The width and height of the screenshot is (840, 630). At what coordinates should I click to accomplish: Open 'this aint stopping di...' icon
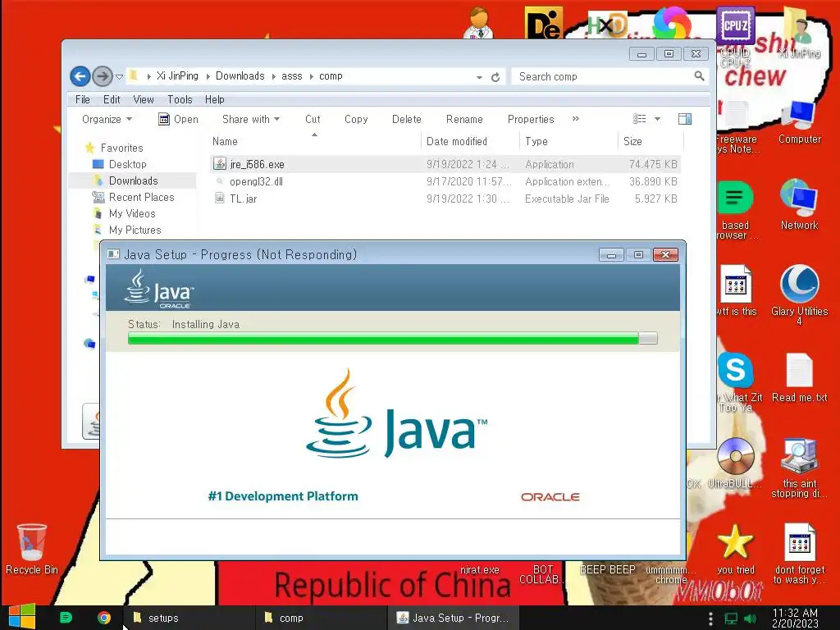click(799, 468)
